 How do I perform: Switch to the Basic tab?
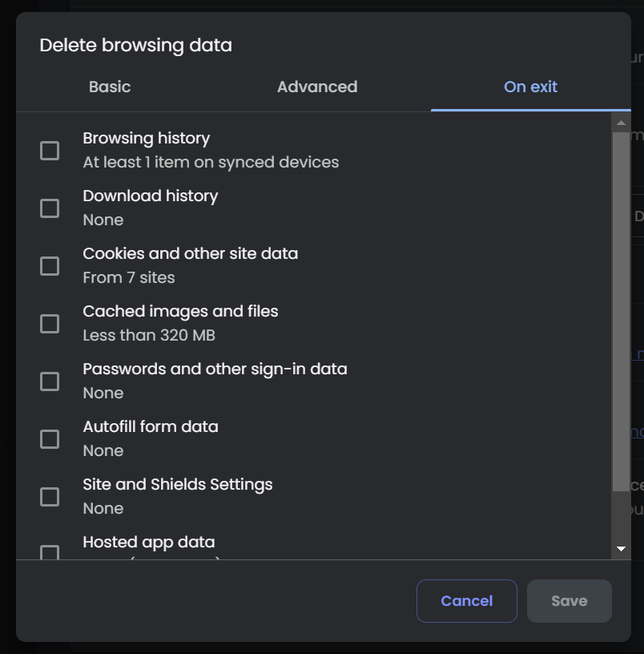(110, 87)
